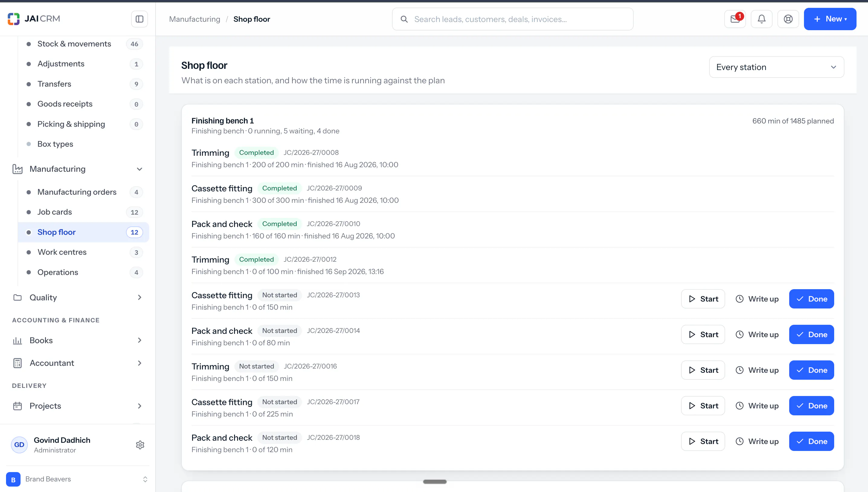Click the Books chart icon

17,340
